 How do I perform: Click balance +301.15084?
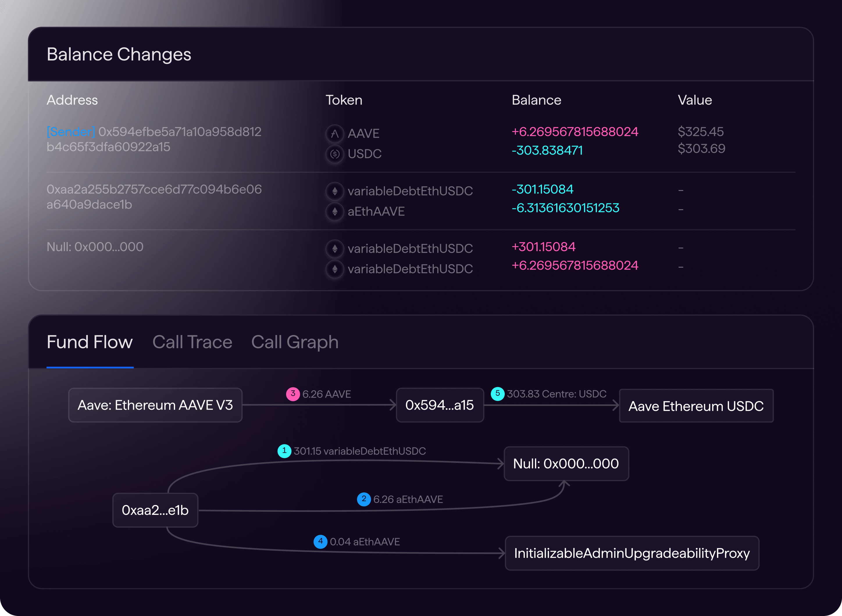click(x=543, y=247)
